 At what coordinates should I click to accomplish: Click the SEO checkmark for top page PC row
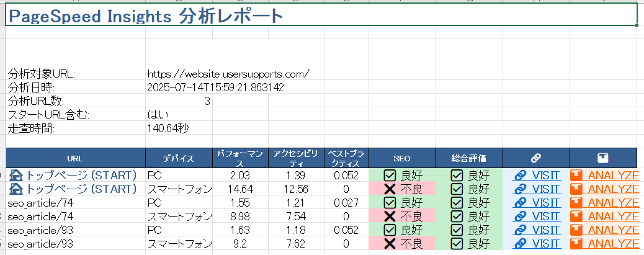pyautogui.click(x=390, y=175)
